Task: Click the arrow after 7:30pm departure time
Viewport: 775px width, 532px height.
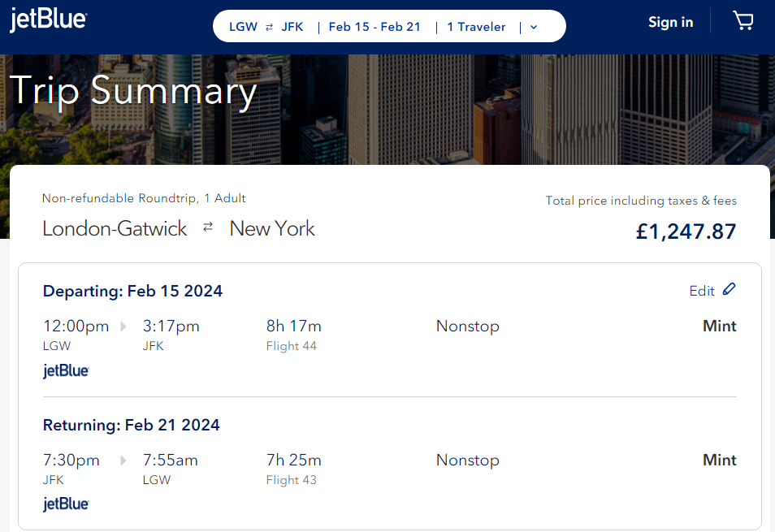Action: 123,461
